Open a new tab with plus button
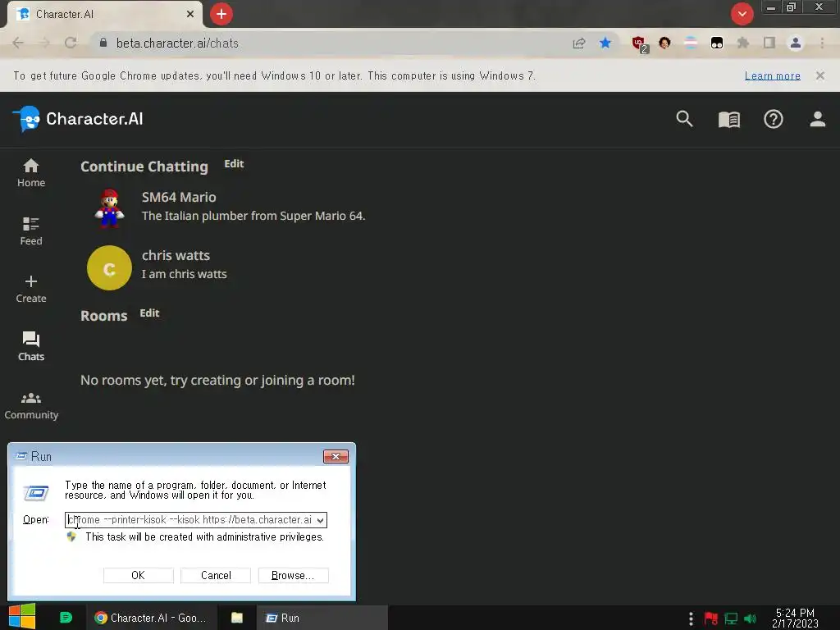 221,14
